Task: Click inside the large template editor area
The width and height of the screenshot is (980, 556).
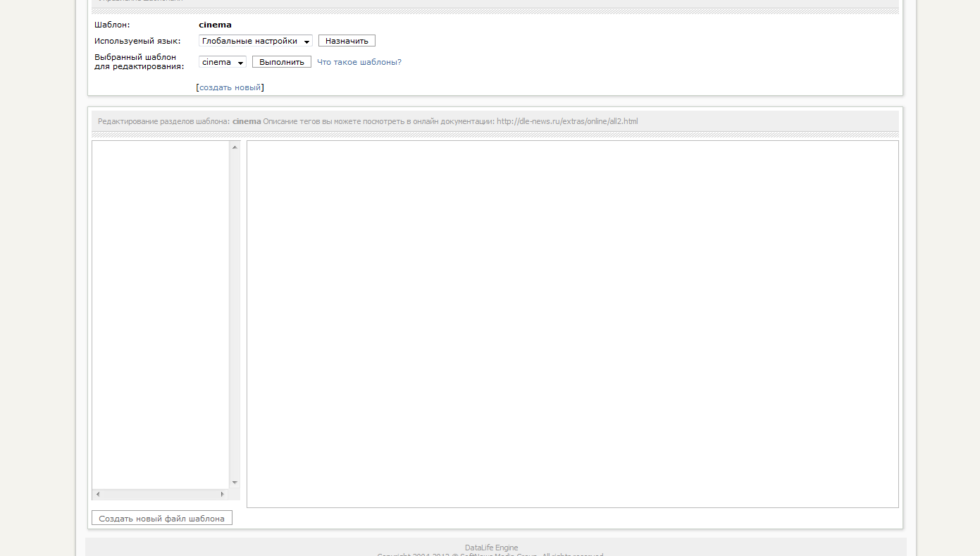Action: coord(573,324)
